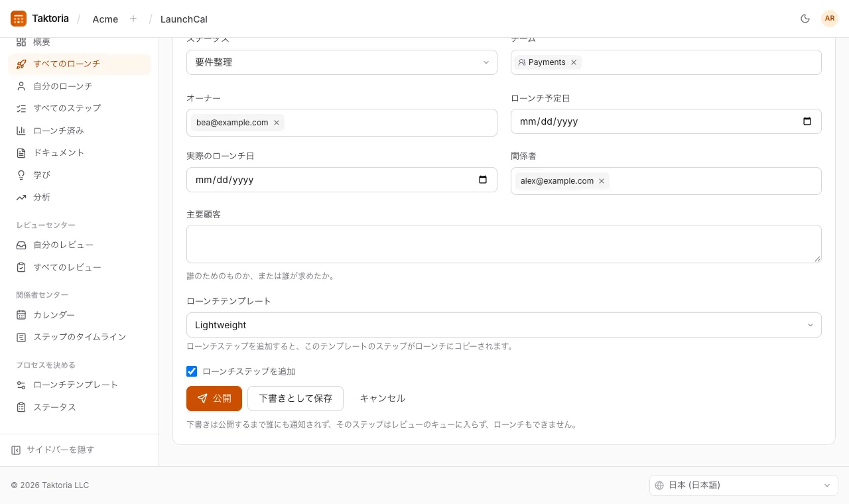Click the person icon for 自分のローンチ
849x504 pixels.
pos(21,86)
